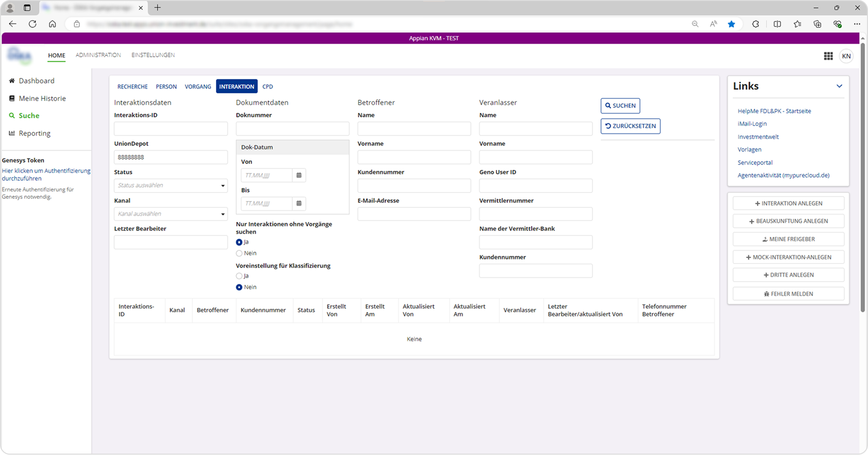The height and width of the screenshot is (455, 868).
Task: Click the Geno User ID field
Action: click(x=536, y=186)
